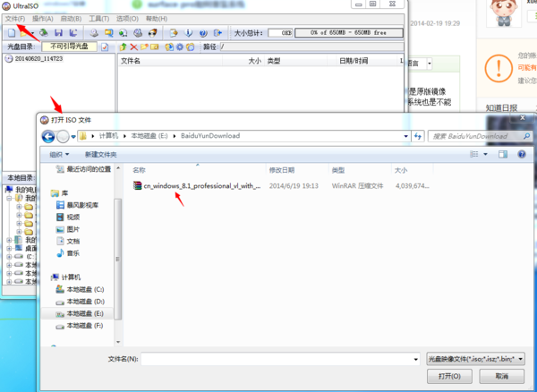Click the 不可引导光盘 button
The image size is (537, 392).
pos(70,47)
